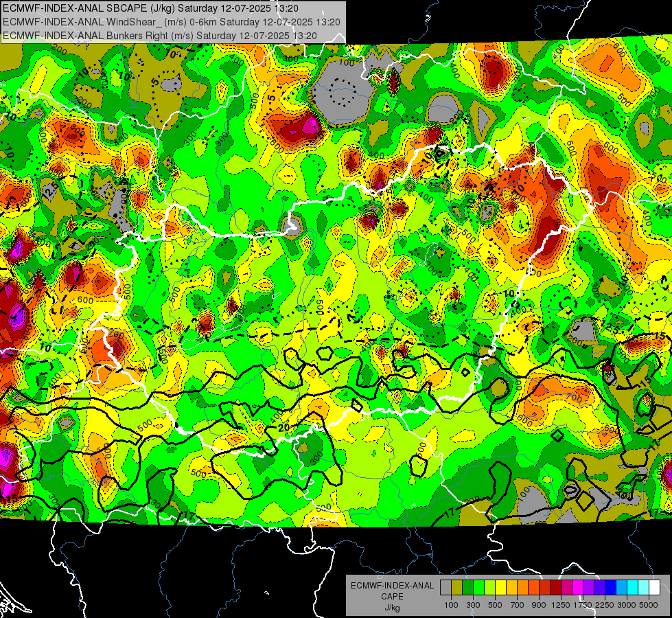Click the J/kg unit label in legend

[392, 608]
